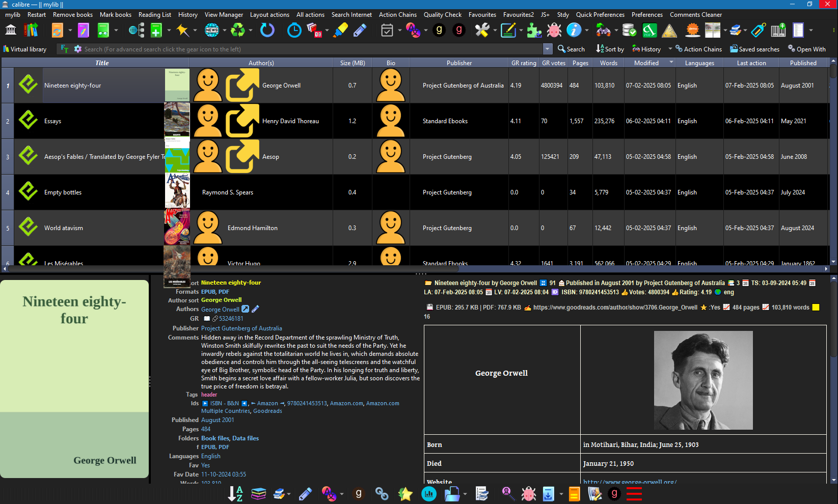This screenshot has height=504, width=838.
Task: Expand dropdown next to tools icon
Action: pyautogui.click(x=495, y=31)
